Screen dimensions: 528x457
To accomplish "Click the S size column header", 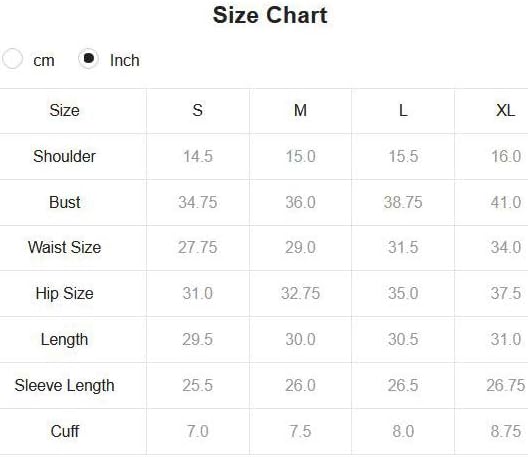I will [198, 110].
